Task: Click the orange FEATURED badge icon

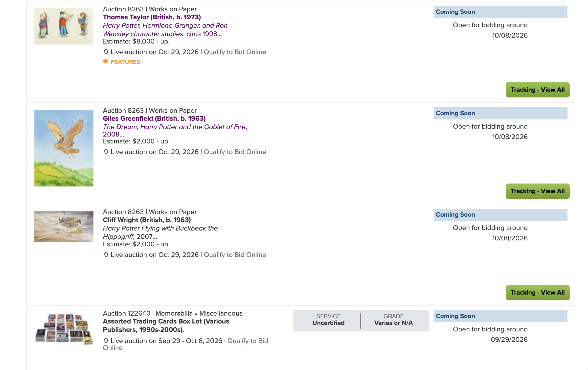Action: click(x=106, y=61)
